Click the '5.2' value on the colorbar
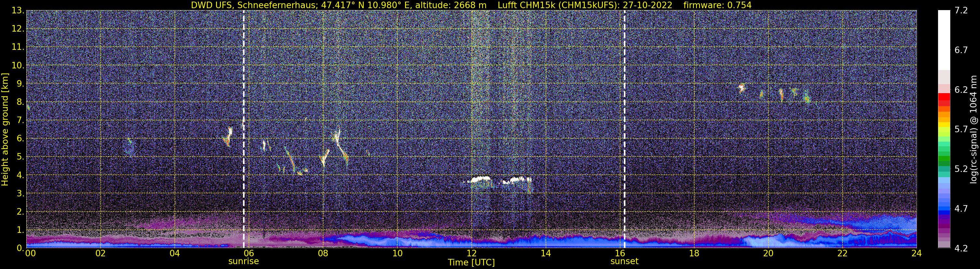Image resolution: width=980 pixels, height=269 pixels. 961,169
